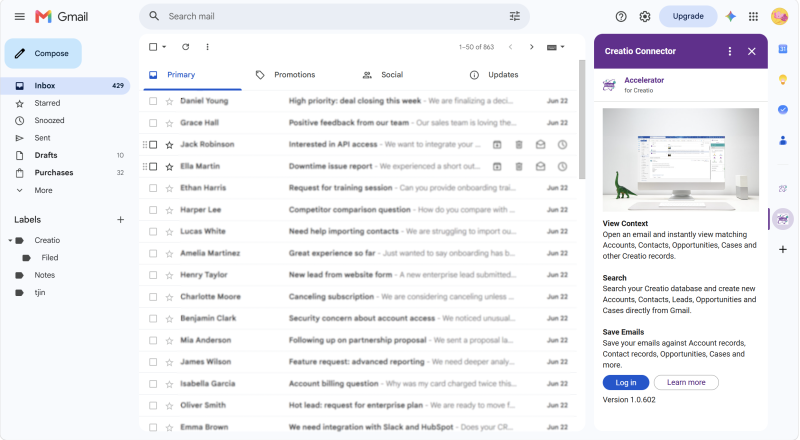Tick the select all checkbox
Viewport: 800px width, 440px height.
[x=153, y=47]
